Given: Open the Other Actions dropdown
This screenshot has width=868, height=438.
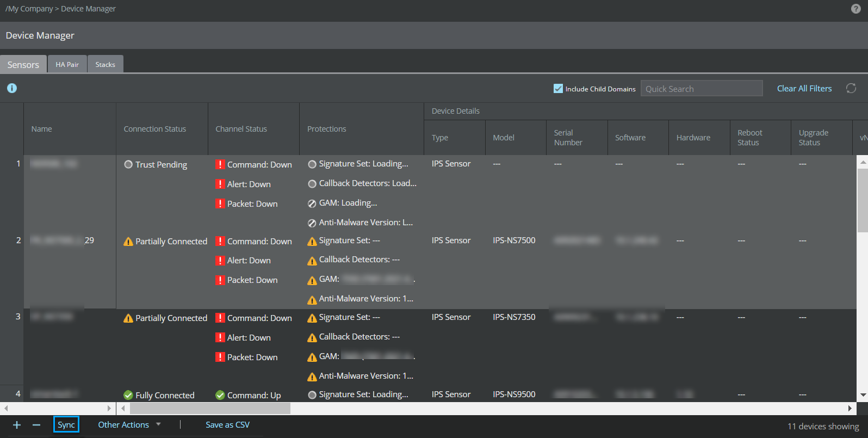Looking at the screenshot, I should point(129,425).
